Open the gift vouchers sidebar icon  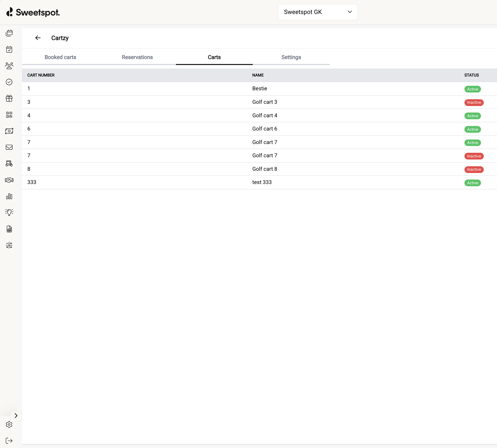(9, 98)
